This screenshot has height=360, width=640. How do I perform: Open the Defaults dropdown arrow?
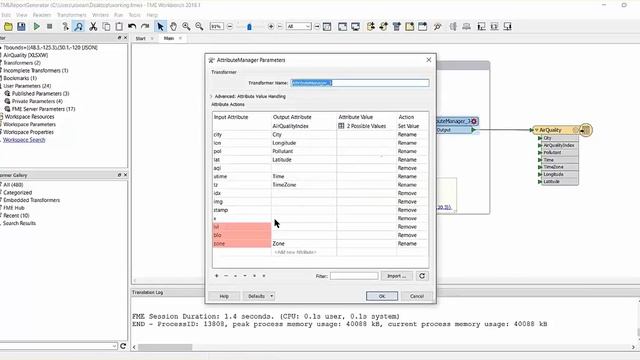pos(272,296)
